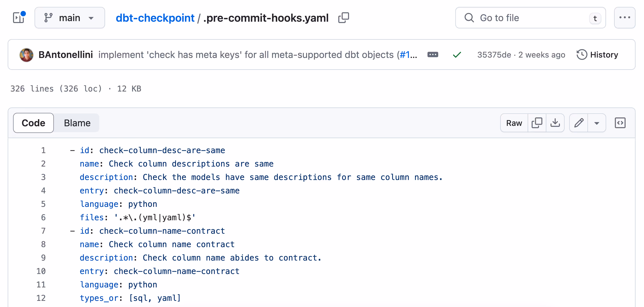Click the 'types_or' key on line 12
This screenshot has width=644, height=307.
(x=99, y=298)
